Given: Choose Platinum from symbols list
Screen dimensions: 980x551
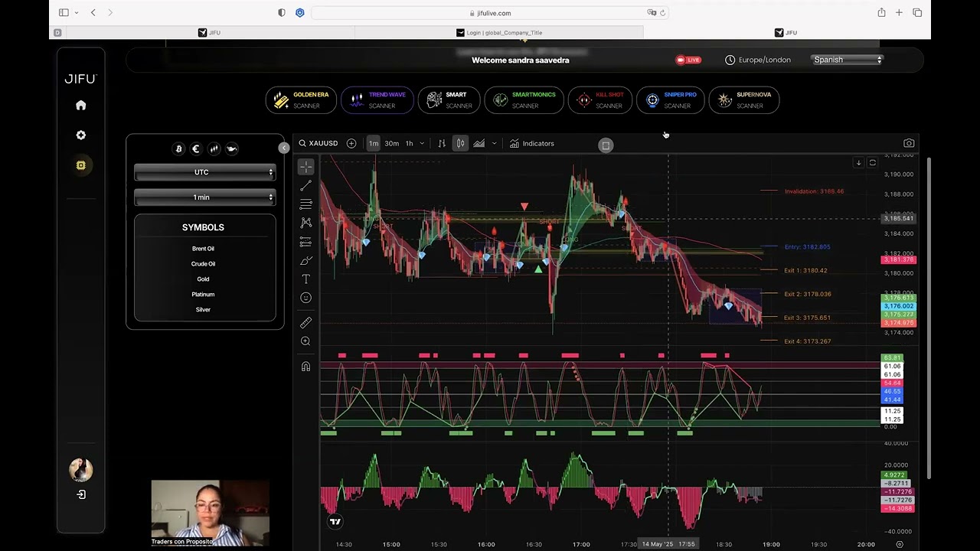Looking at the screenshot, I should coord(203,295).
